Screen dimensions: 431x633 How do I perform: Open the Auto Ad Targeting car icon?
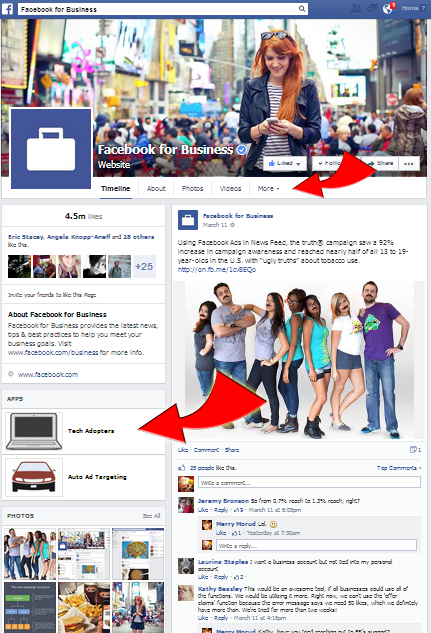(x=34, y=477)
